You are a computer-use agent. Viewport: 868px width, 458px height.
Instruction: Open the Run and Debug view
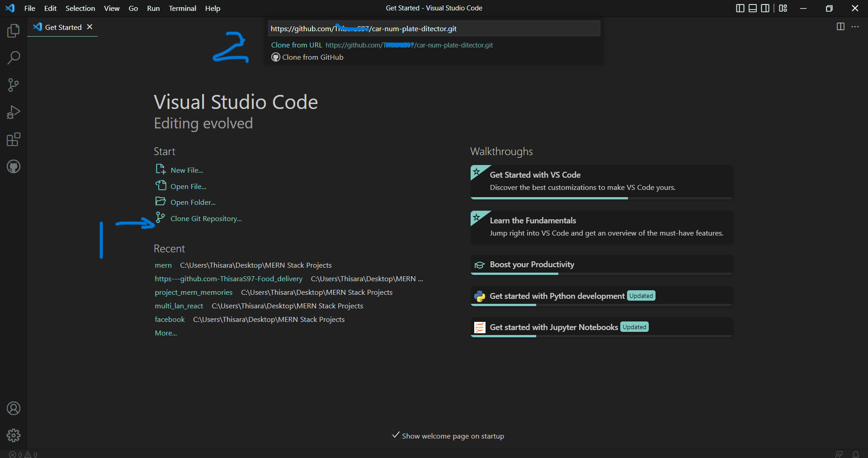pyautogui.click(x=14, y=112)
